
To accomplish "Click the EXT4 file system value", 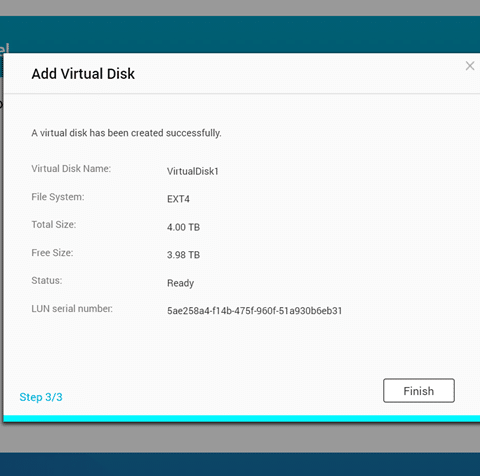I will tap(178, 199).
